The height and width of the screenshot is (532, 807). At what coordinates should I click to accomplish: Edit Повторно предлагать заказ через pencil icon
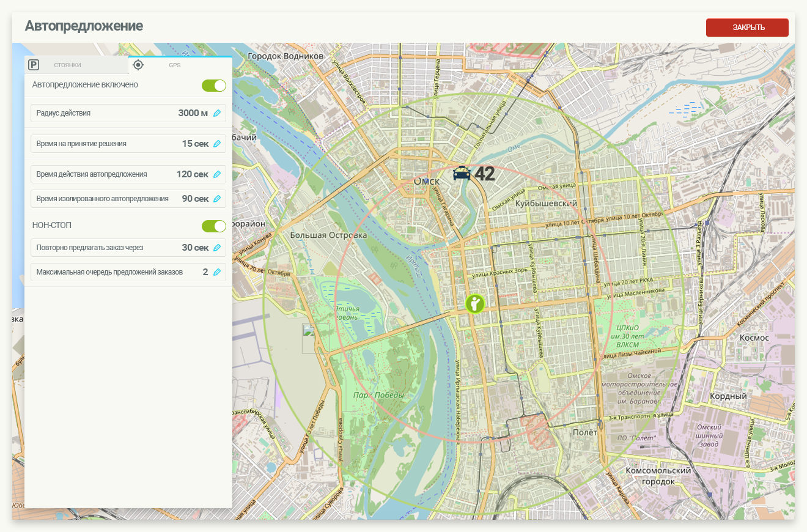click(x=217, y=248)
